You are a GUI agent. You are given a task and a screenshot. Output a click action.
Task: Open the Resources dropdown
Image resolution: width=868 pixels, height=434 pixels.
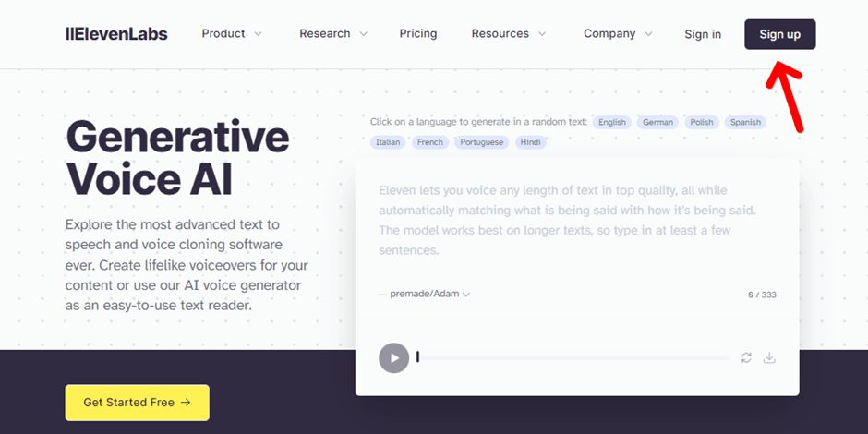509,34
